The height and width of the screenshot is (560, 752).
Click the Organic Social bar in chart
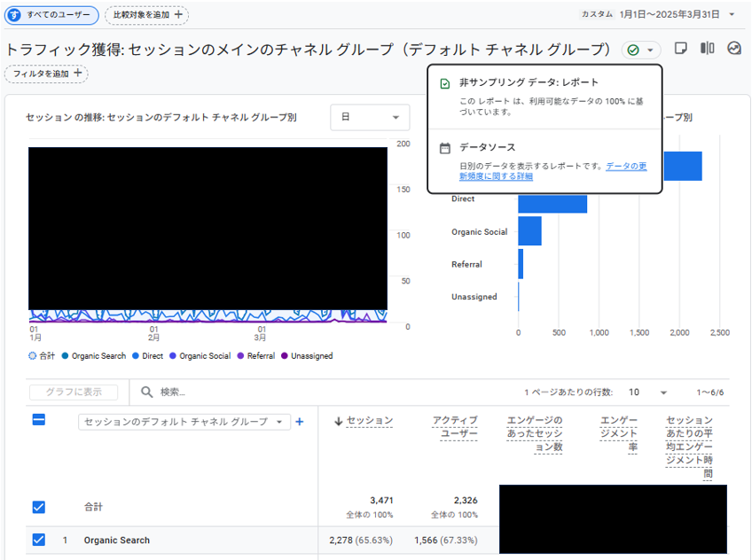click(x=530, y=231)
